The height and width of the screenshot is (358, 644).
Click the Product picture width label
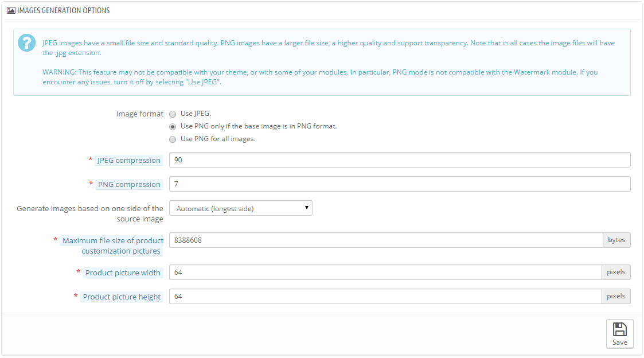pyautogui.click(x=123, y=273)
